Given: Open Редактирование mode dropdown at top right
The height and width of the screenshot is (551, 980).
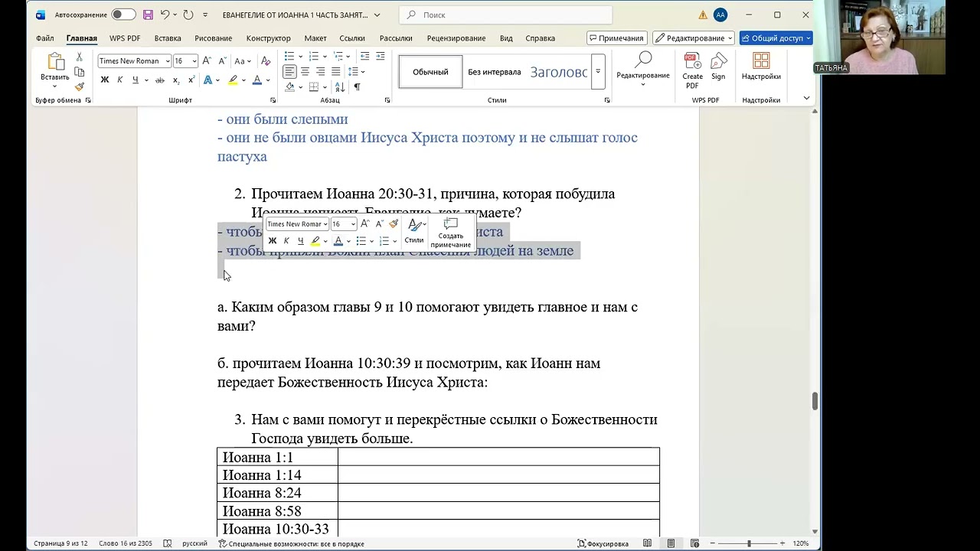Looking at the screenshot, I should tap(694, 38).
